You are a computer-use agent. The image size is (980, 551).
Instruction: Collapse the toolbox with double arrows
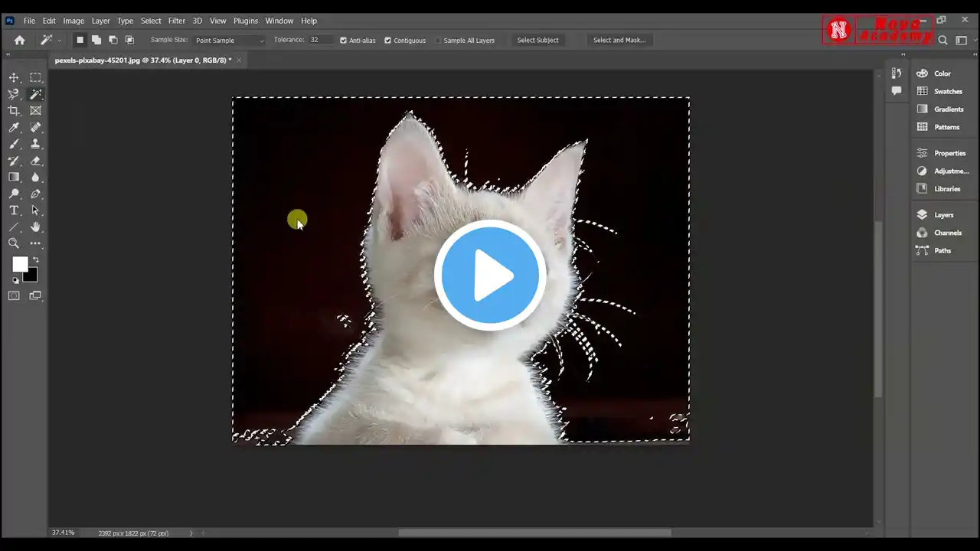tap(8, 55)
